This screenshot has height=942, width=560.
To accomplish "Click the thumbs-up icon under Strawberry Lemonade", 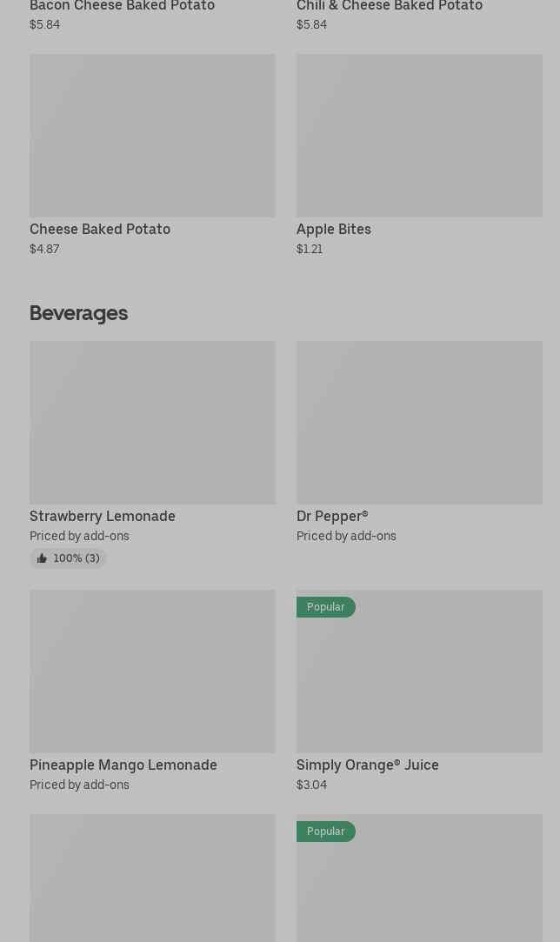I will tap(42, 558).
